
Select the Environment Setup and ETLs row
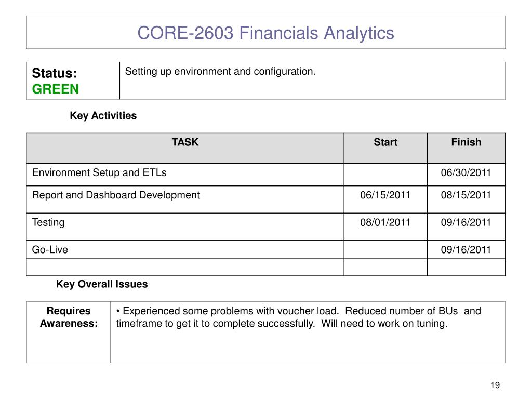[x=266, y=175]
